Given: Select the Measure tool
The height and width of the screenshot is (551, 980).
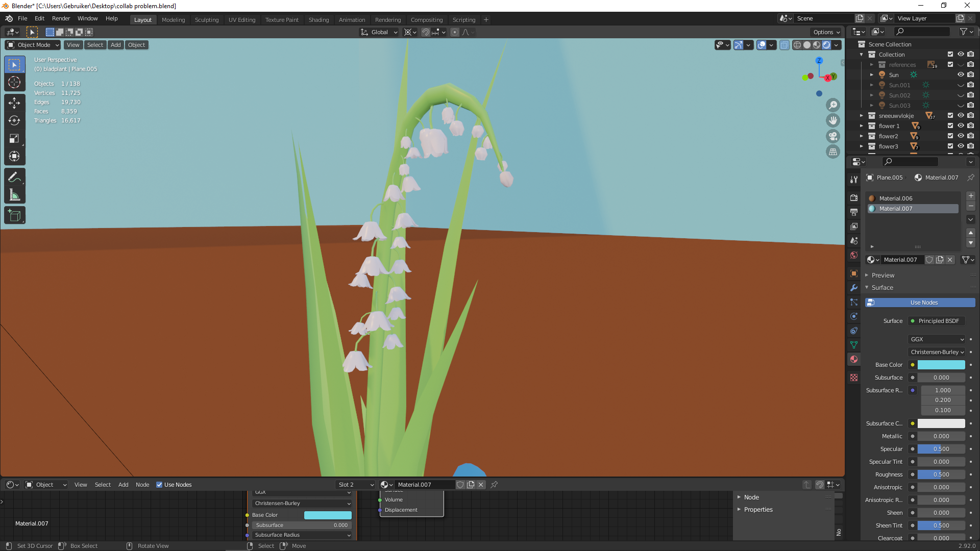Looking at the screenshot, I should click(x=14, y=195).
